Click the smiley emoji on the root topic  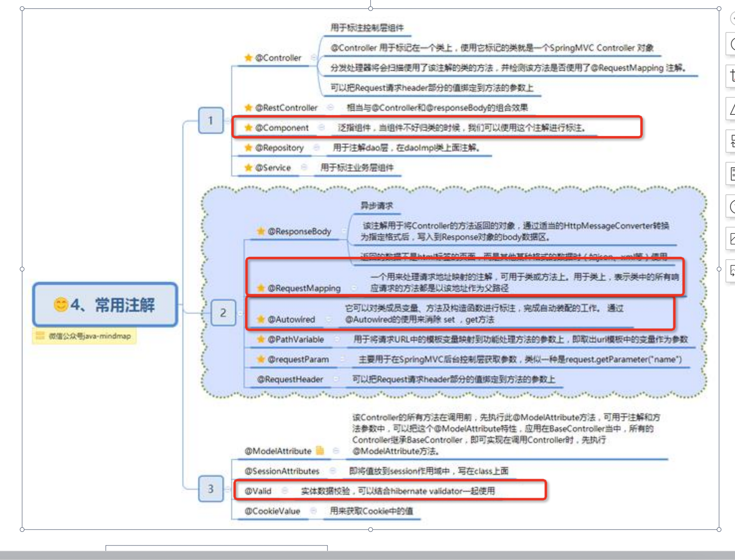[61, 305]
